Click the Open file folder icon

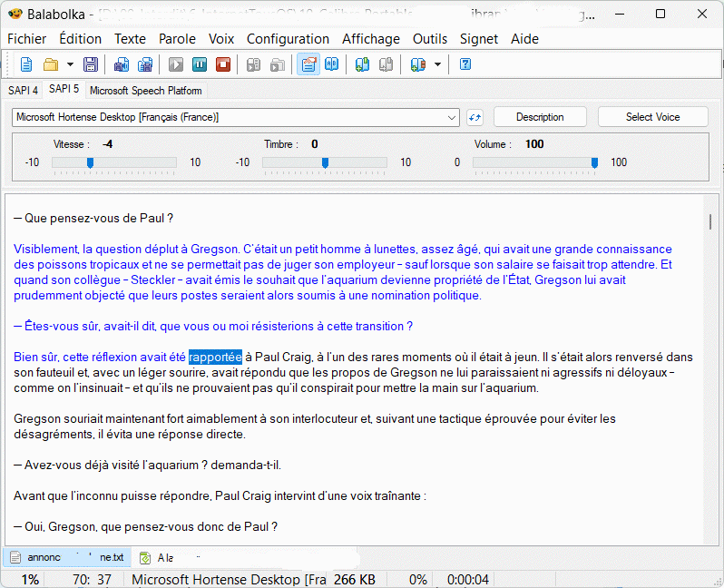tap(51, 64)
